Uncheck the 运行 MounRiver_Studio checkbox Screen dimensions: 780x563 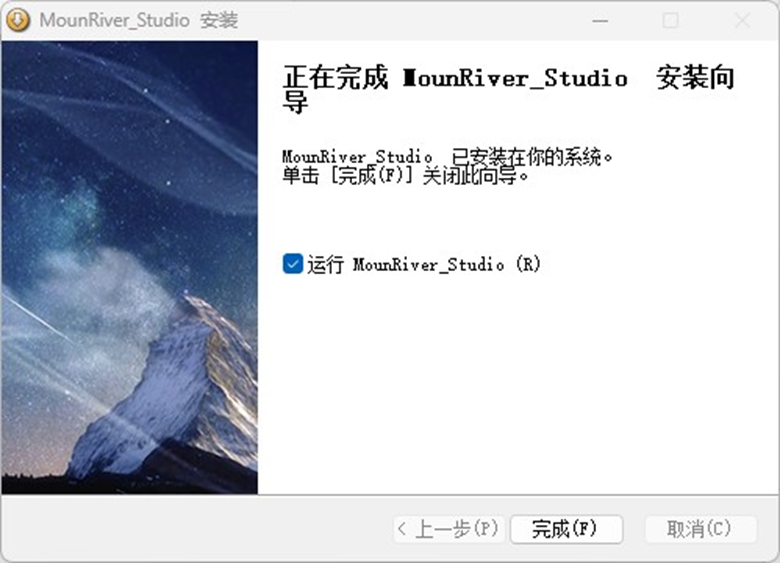pos(292,264)
